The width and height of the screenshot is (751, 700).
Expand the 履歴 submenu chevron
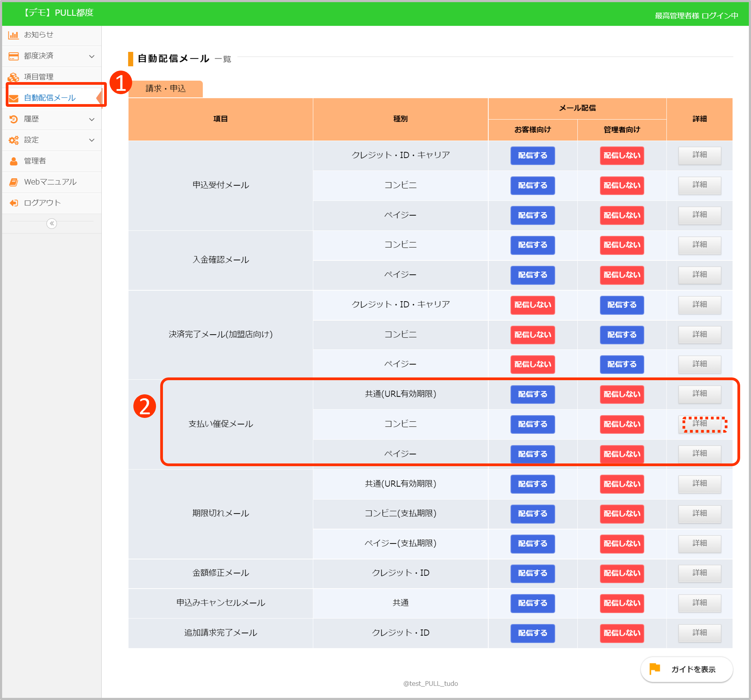(91, 119)
